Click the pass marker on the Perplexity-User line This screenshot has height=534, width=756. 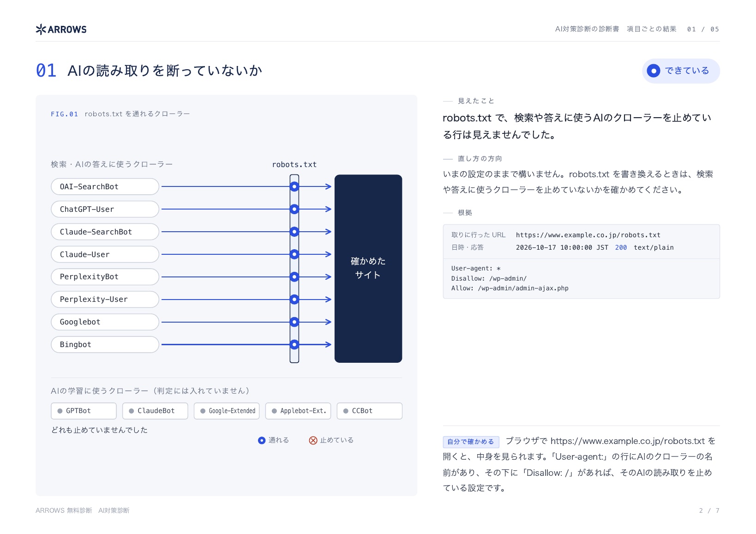pyautogui.click(x=294, y=300)
